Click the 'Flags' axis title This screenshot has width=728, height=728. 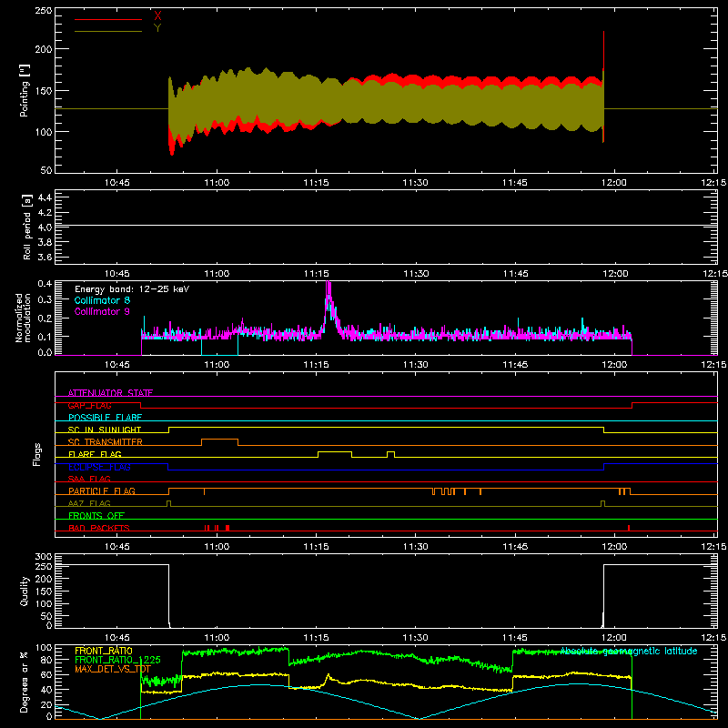pos(36,454)
